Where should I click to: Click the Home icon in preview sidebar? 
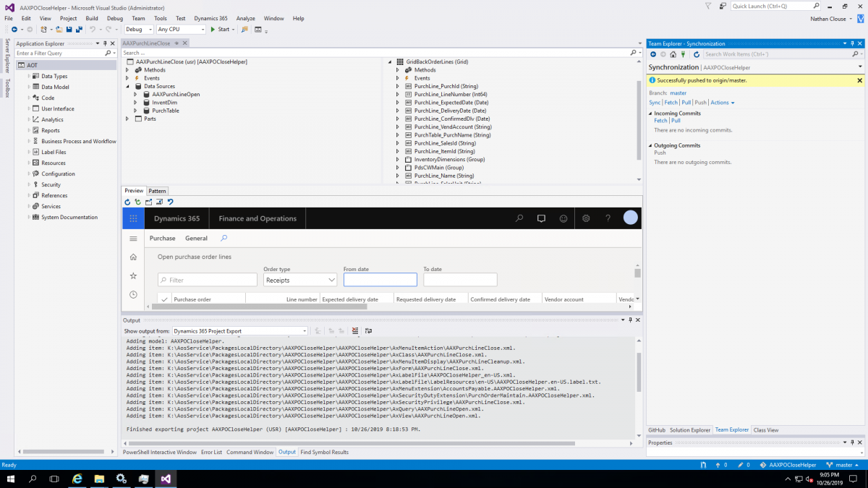pos(133,257)
